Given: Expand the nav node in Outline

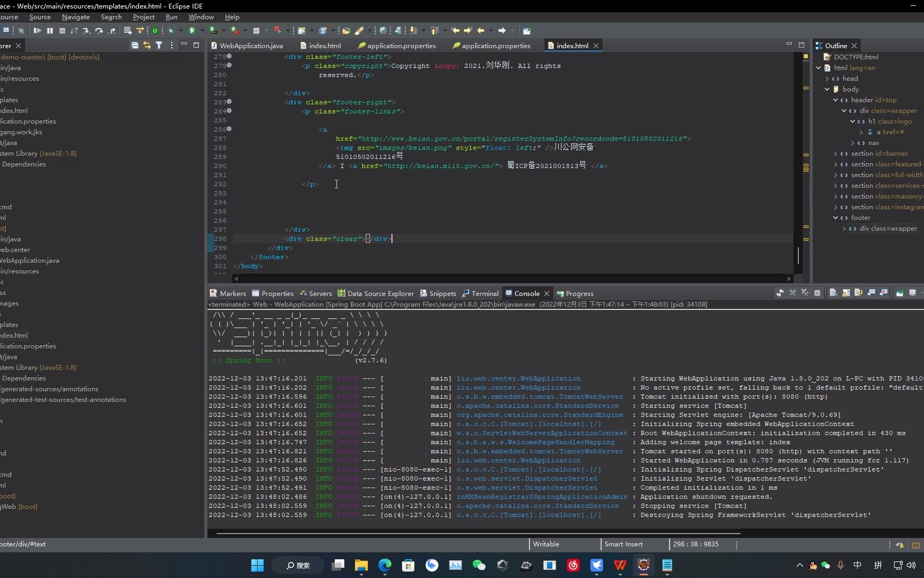Looking at the screenshot, I should click(853, 143).
